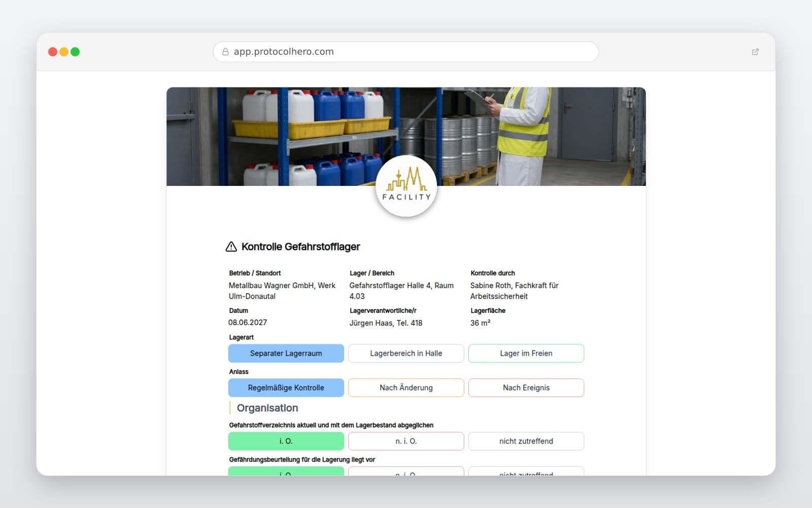This screenshot has width=812, height=508.
Task: Click the warning triangle icon beside title
Action: pyautogui.click(x=231, y=247)
